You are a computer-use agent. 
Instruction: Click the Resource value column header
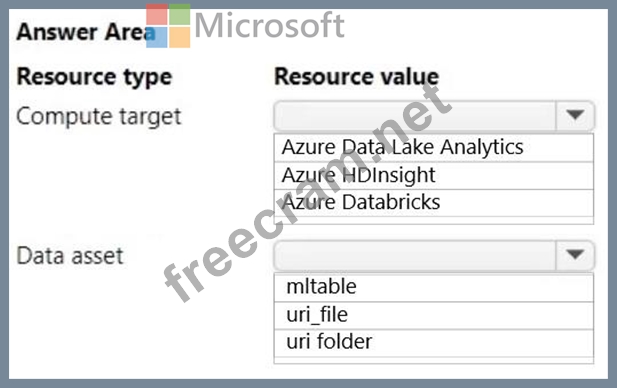coord(357,76)
